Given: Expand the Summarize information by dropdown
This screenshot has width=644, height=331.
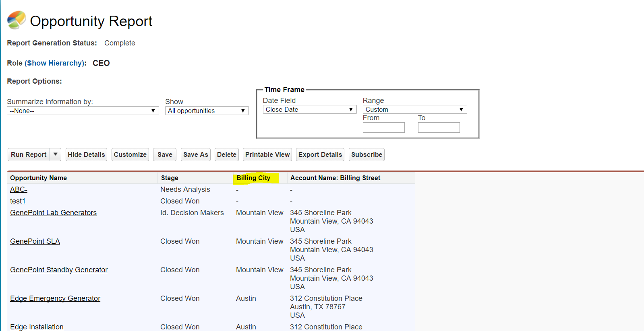Looking at the screenshot, I should 83,111.
